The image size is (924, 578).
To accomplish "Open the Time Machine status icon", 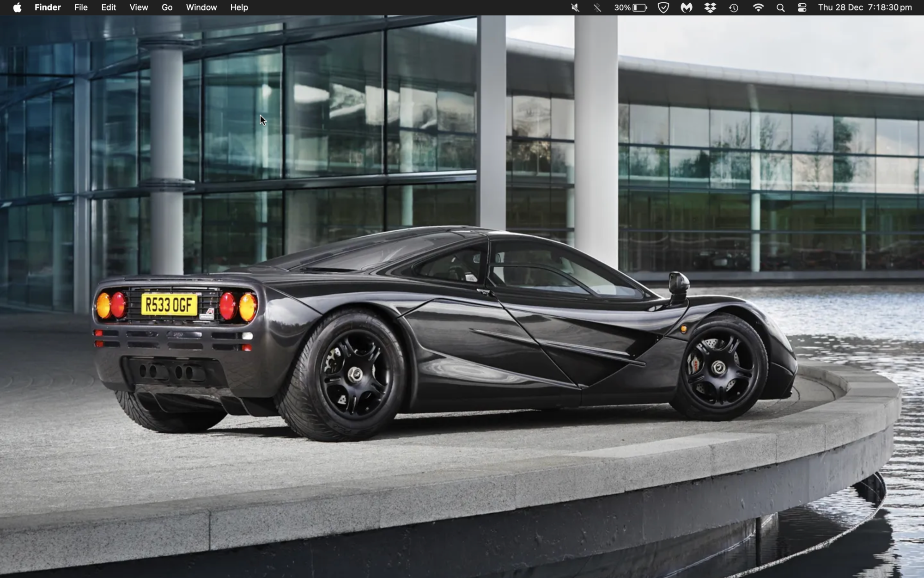I will pos(734,7).
